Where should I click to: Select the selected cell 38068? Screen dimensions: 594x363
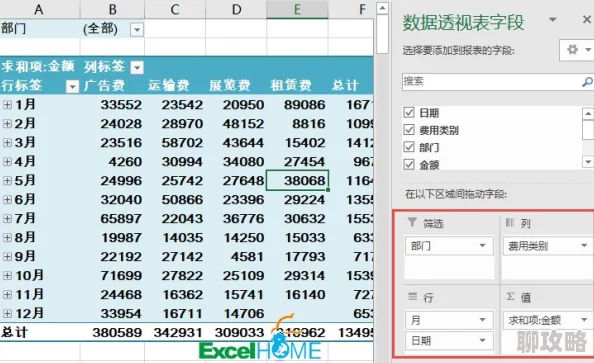(297, 180)
